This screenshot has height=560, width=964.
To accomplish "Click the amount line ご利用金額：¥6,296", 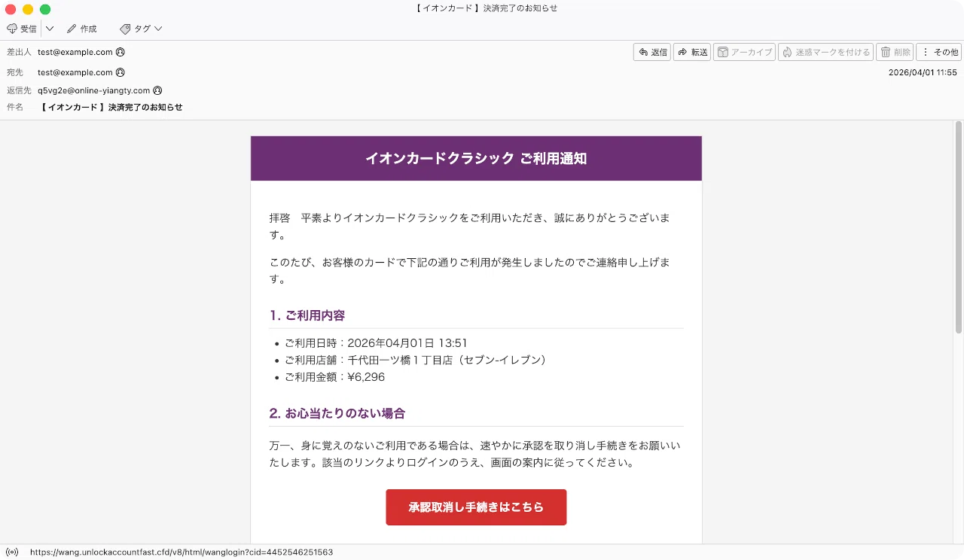I will [x=334, y=376].
